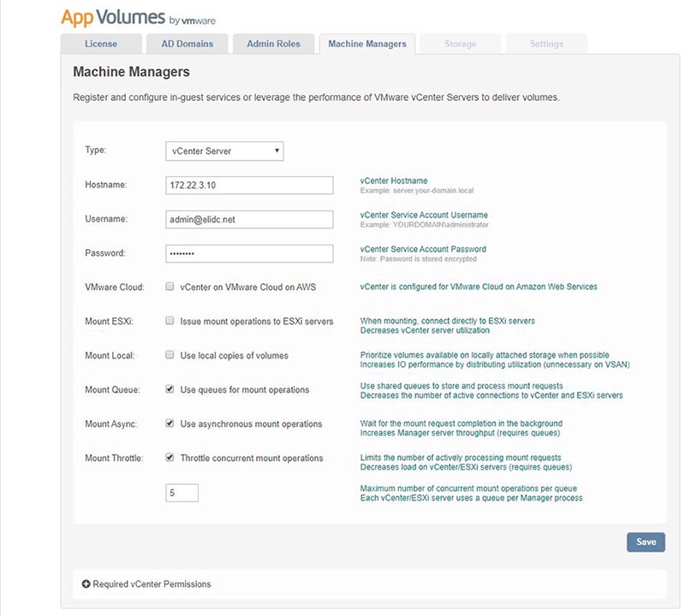Screen dimensions: 685x616
Task: Click the Hostname field containing 172.22.3.10
Action: pyautogui.click(x=248, y=186)
